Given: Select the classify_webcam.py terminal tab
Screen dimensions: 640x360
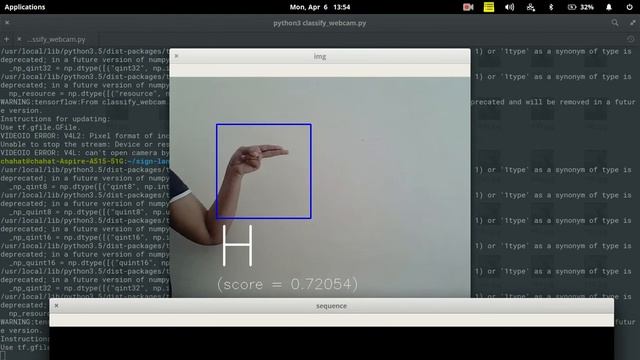Looking at the screenshot, I should [x=56, y=40].
